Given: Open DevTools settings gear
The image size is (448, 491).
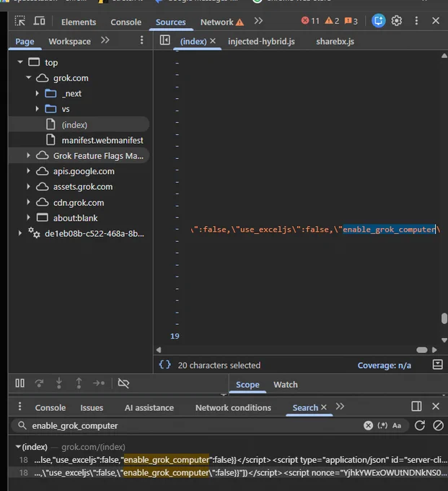Looking at the screenshot, I should point(397,21).
